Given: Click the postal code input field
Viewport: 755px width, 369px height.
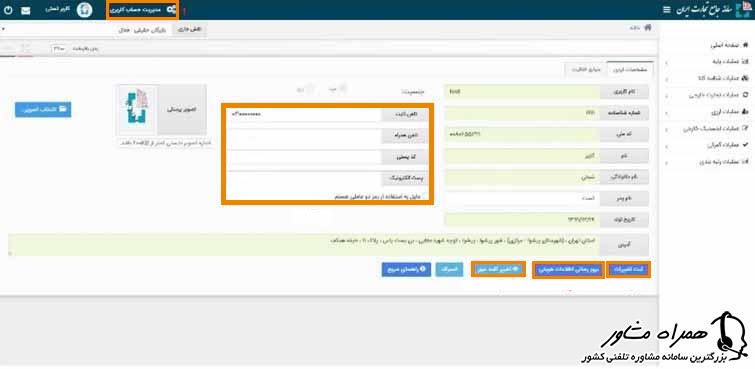Looking at the screenshot, I should tap(304, 157).
